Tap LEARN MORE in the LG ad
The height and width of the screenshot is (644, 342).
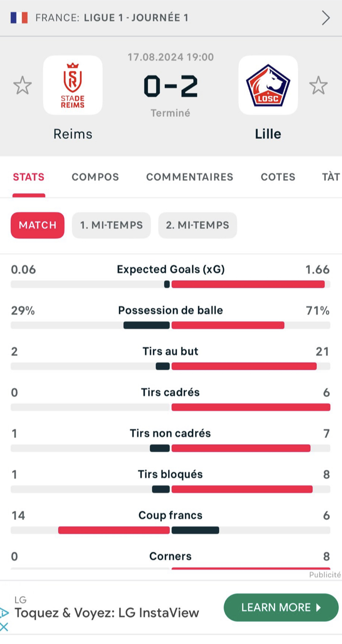tap(281, 608)
